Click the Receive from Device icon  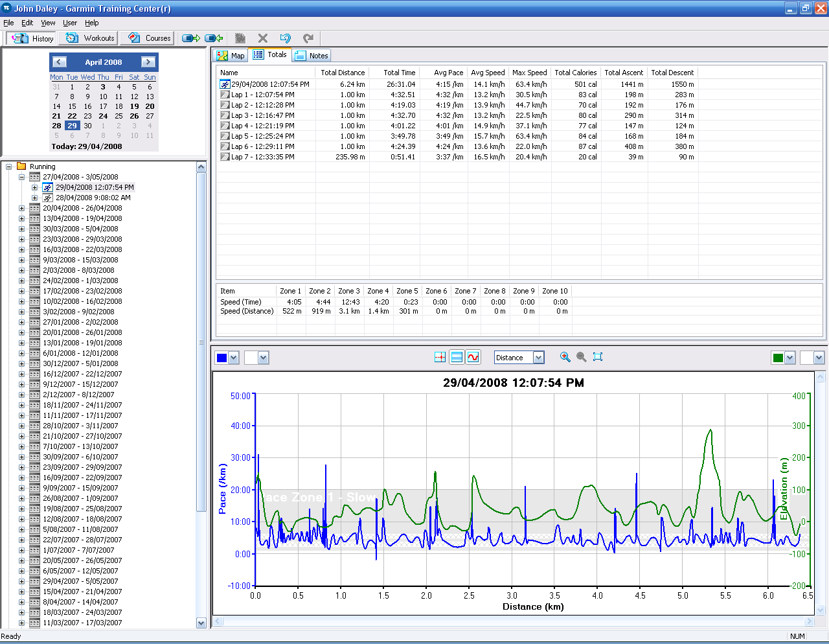(x=214, y=38)
